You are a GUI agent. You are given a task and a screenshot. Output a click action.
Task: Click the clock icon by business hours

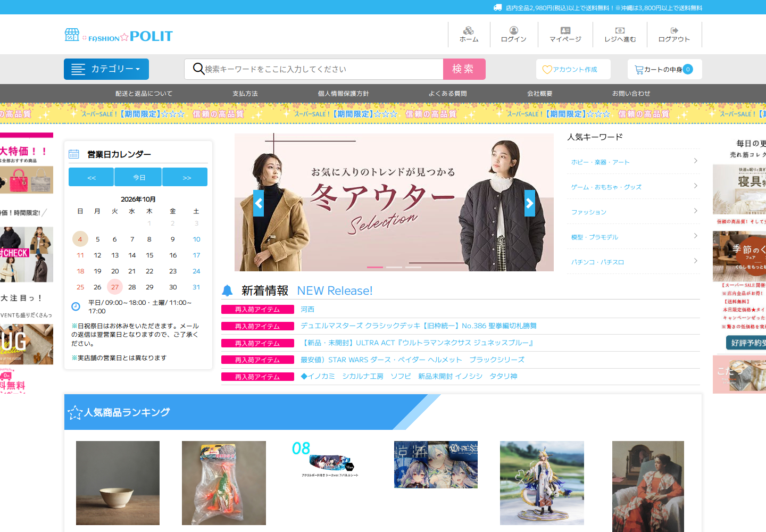(x=76, y=306)
